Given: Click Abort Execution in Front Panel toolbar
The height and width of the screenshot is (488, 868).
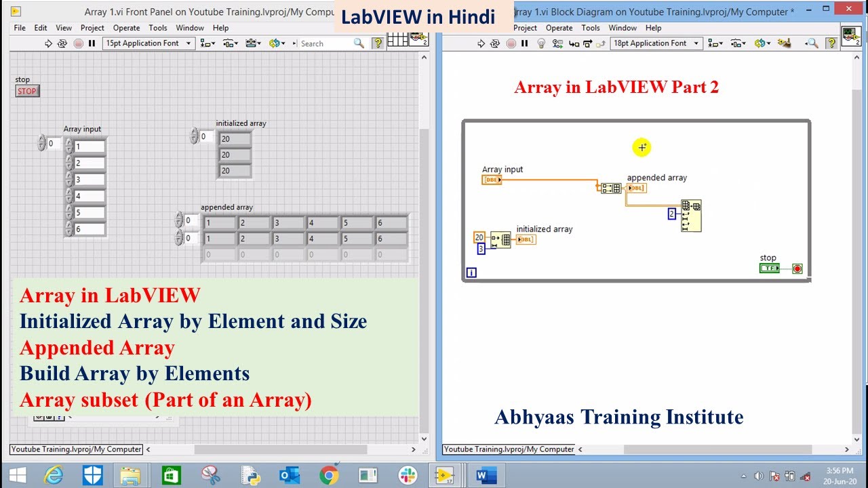Looking at the screenshot, I should 78,43.
